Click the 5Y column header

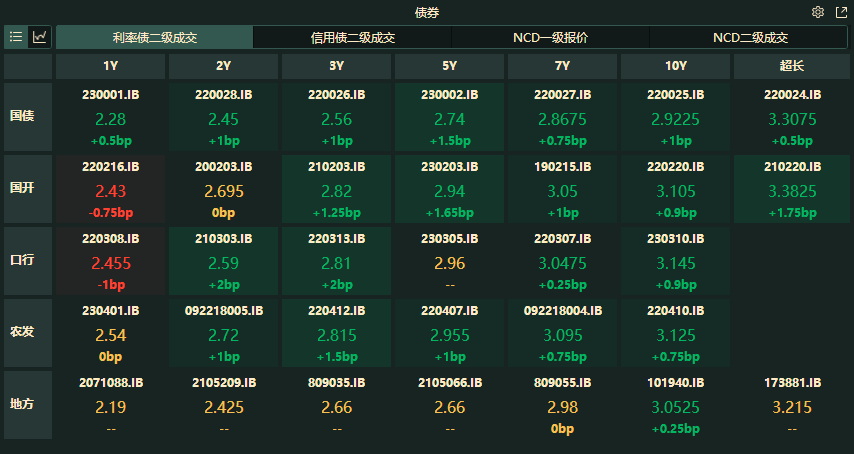pyautogui.click(x=449, y=66)
